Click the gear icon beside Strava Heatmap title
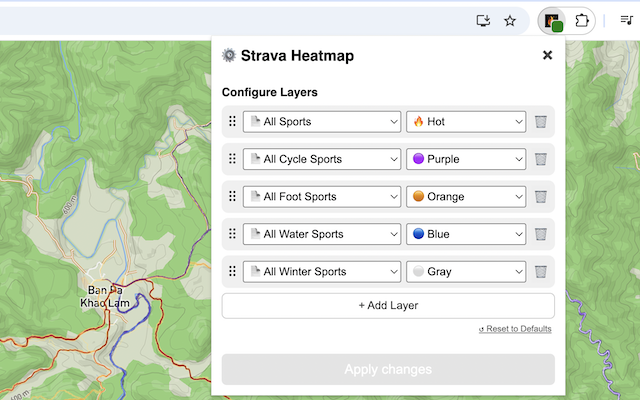 (x=229, y=55)
